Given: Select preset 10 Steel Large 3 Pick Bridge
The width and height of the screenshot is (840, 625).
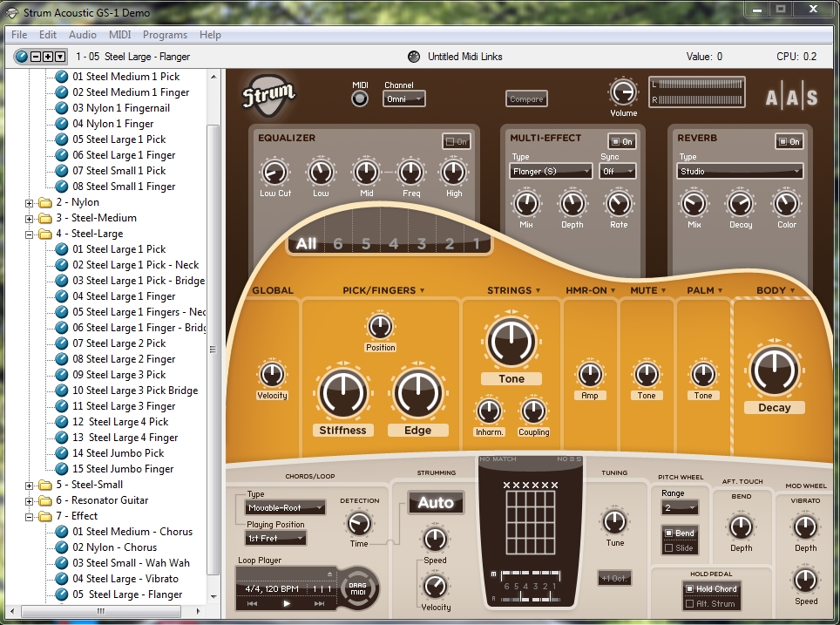Looking at the screenshot, I should (135, 391).
